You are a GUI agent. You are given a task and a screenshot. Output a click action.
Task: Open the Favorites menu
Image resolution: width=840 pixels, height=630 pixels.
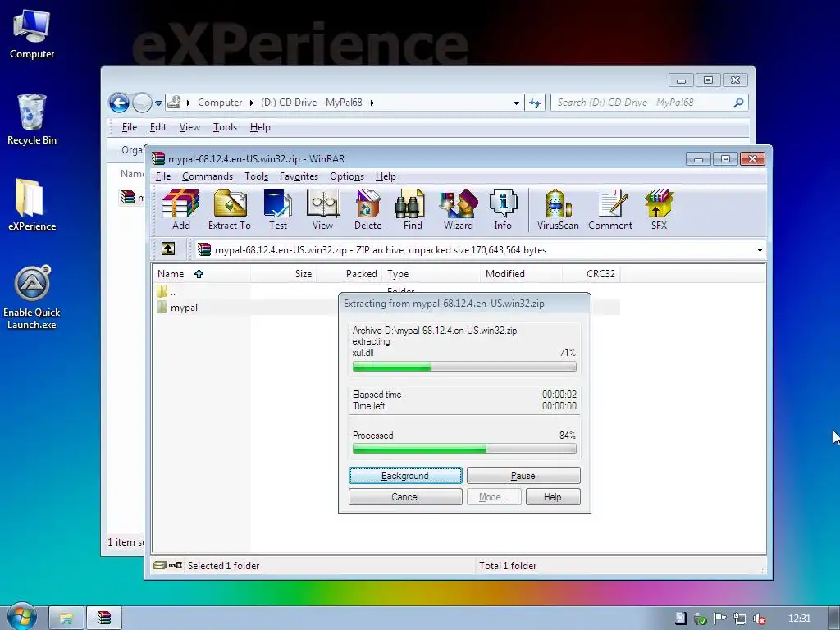click(299, 176)
